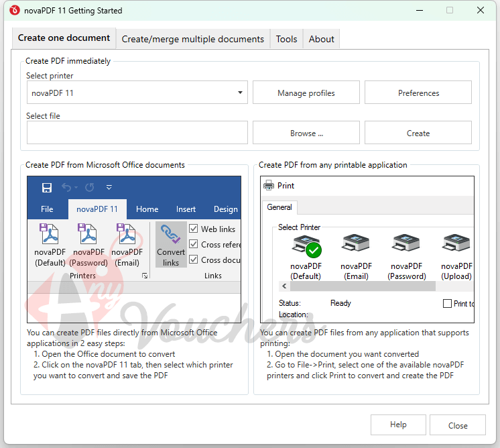
Task: Open Help
Action: pyautogui.click(x=398, y=425)
